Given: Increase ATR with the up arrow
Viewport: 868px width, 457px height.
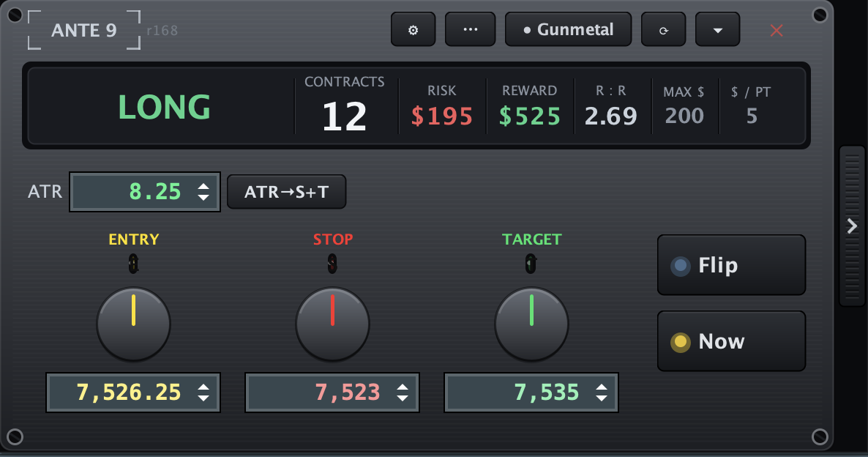Looking at the screenshot, I should [203, 187].
